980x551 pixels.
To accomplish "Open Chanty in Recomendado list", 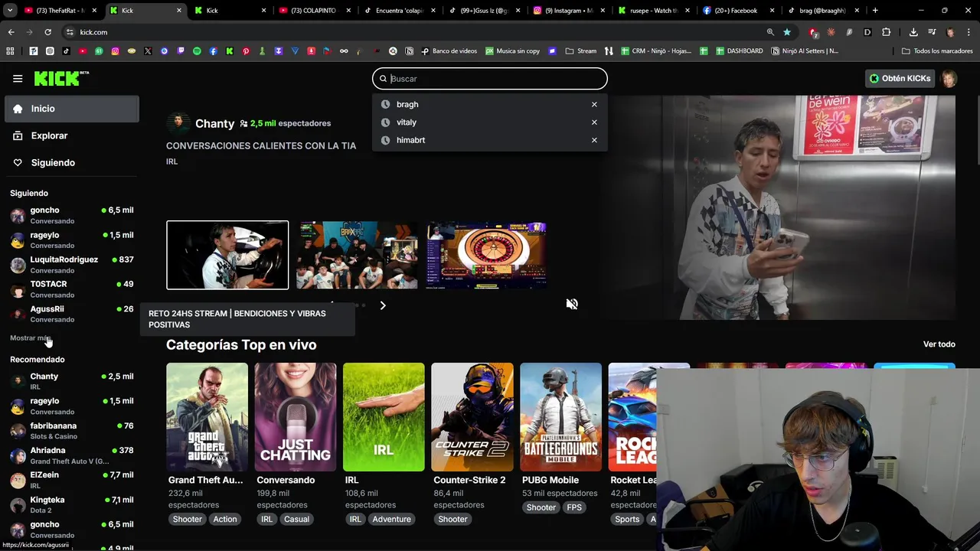I will point(72,381).
